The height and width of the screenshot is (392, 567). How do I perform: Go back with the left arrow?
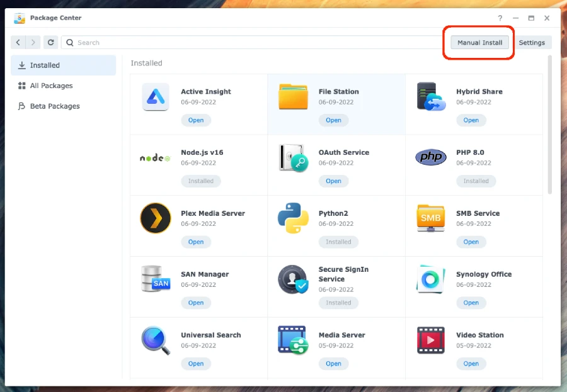pos(18,42)
